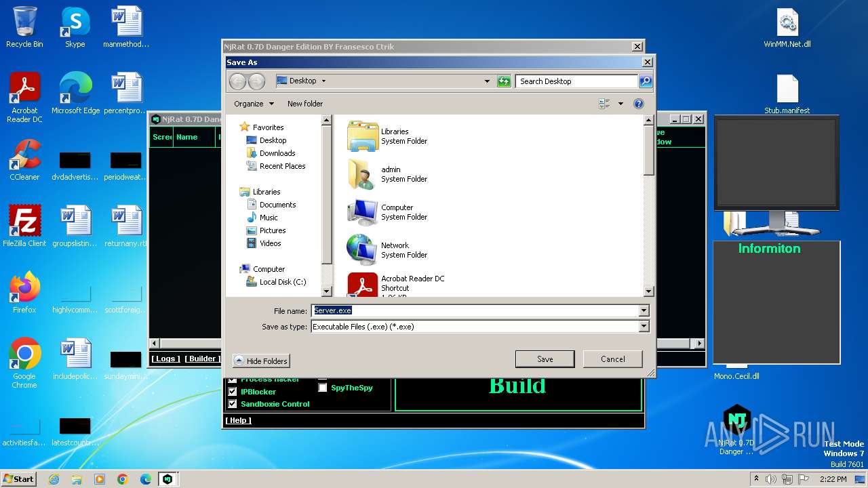868x488 pixels.
Task: Click the green refresh button beside the address bar
Action: 503,81
